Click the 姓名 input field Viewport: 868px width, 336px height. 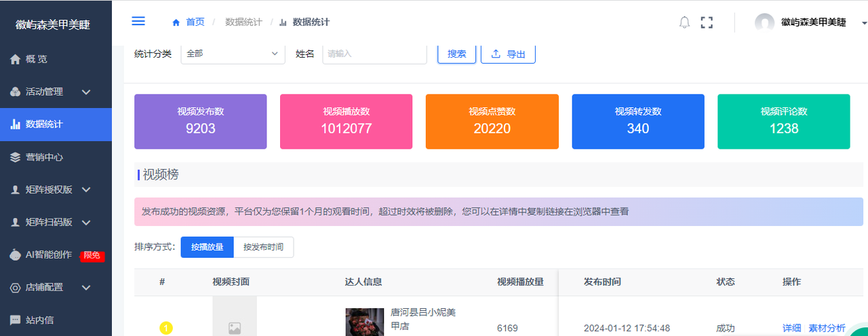374,54
